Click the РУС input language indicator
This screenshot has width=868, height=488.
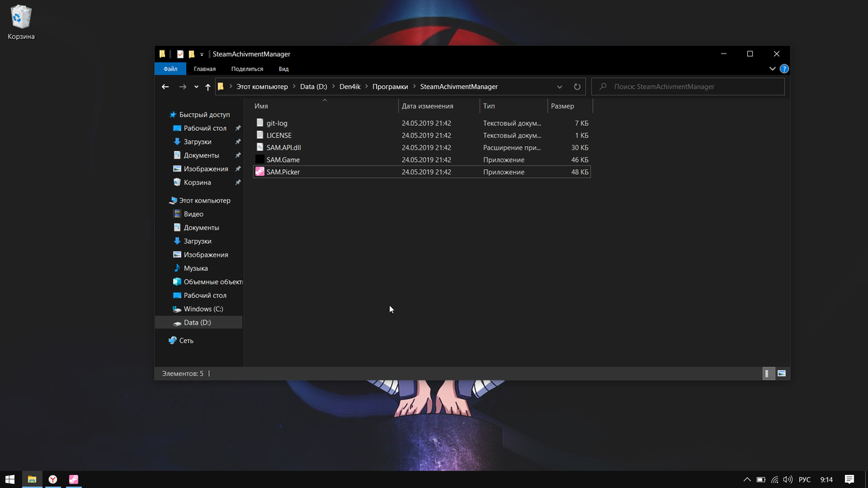click(x=804, y=479)
